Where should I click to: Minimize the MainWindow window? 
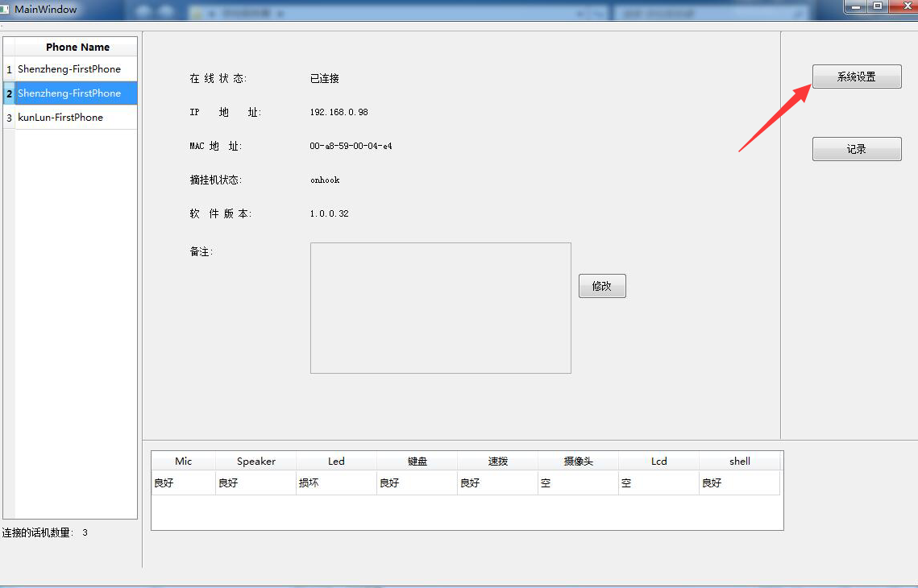click(855, 6)
